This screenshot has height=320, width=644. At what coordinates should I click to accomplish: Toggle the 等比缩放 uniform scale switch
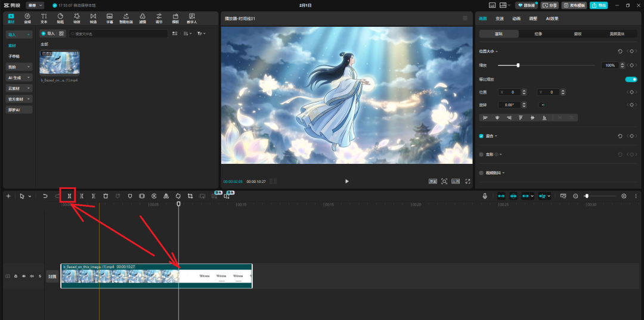coord(630,79)
